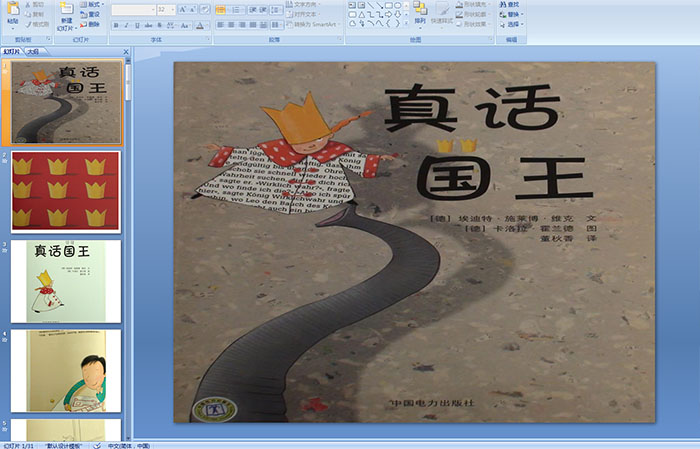The image size is (700, 449).
Task: Click the Decrease Indent icon
Action: pyautogui.click(x=253, y=10)
